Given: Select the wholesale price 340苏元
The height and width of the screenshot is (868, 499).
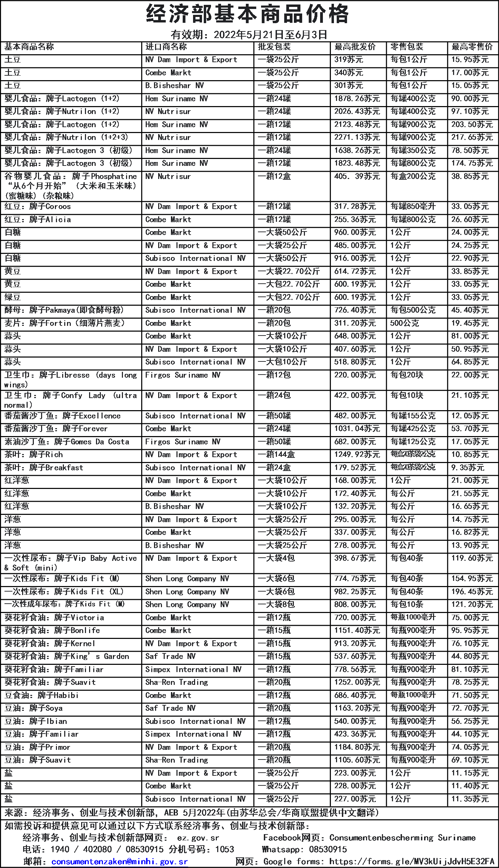Looking at the screenshot, I should [x=349, y=73].
